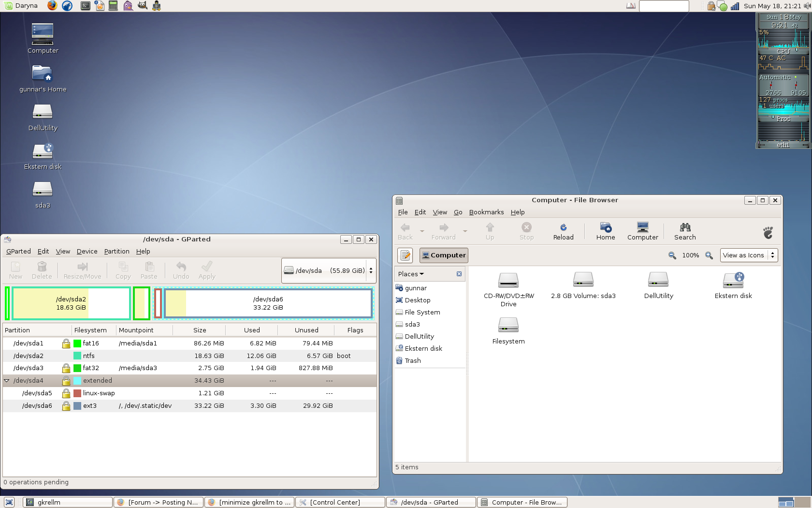Sort by the Filesystem column header

point(94,330)
